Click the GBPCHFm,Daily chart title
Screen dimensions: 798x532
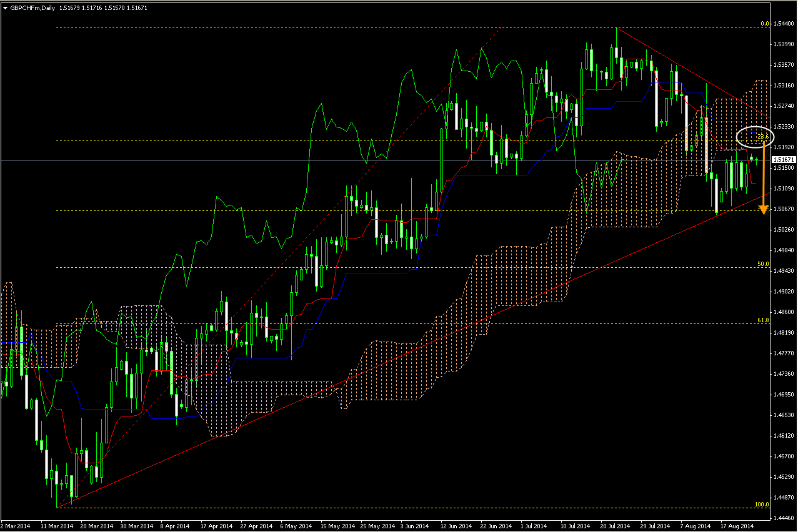32,7
